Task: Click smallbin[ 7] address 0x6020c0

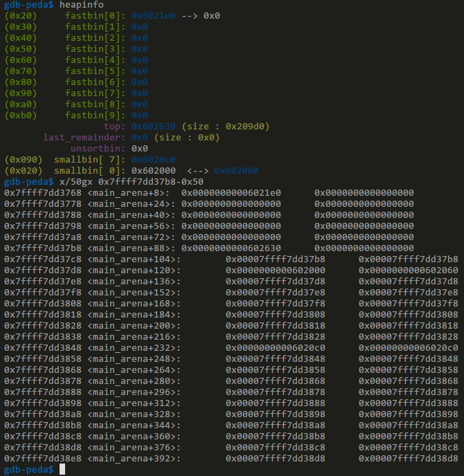Action: point(153,160)
